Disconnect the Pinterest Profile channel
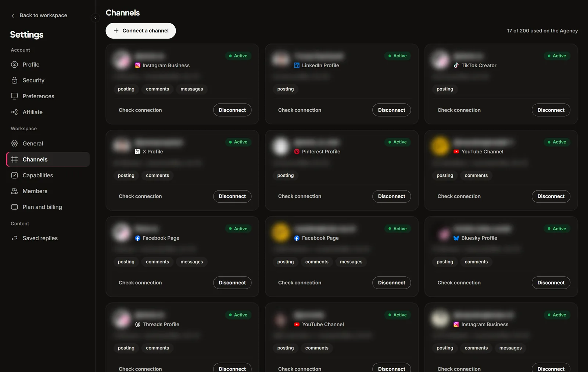The width and height of the screenshot is (588, 372). tap(391, 196)
